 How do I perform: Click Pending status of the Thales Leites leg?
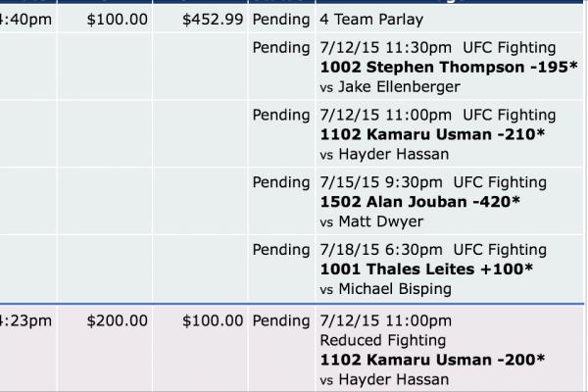pyautogui.click(x=282, y=250)
